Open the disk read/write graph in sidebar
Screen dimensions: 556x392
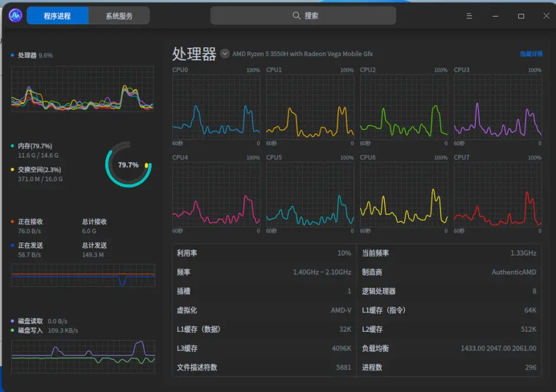[83, 357]
